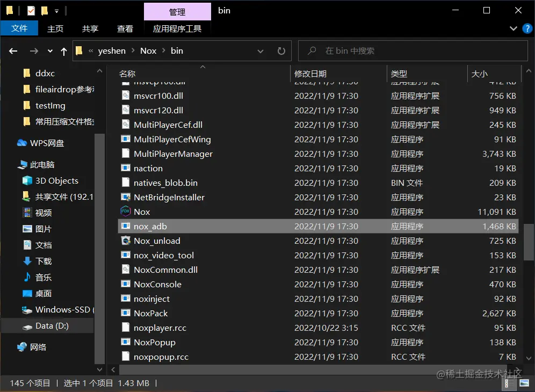
Task: Sort by 大小 column header
Action: tap(479, 74)
